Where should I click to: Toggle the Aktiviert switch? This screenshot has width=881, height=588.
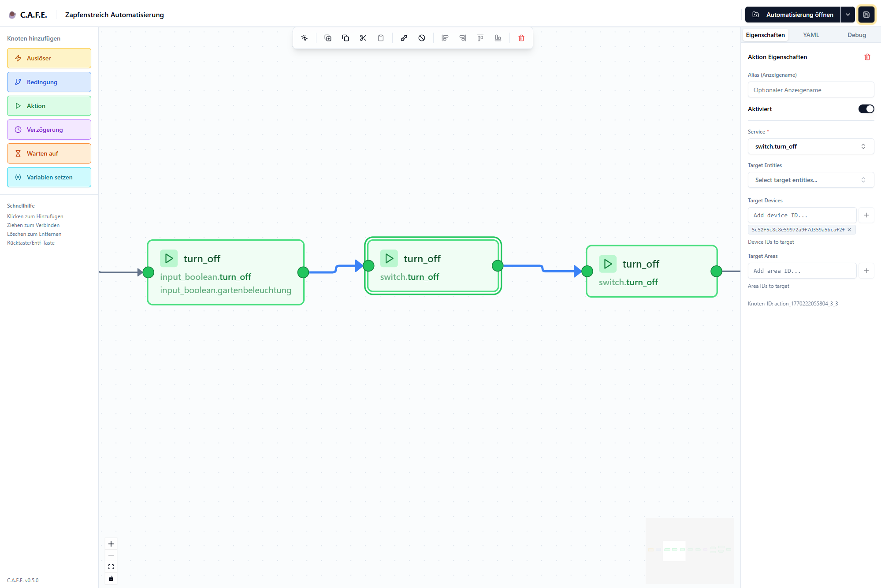pos(866,109)
